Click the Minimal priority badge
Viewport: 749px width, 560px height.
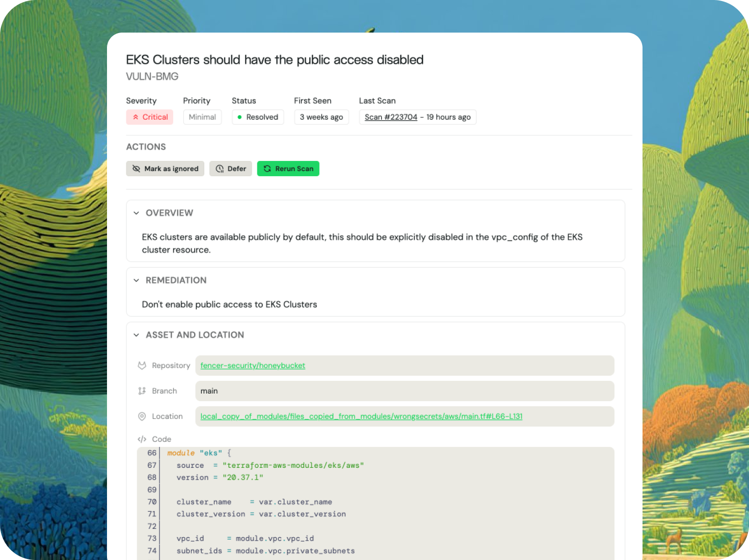click(x=202, y=117)
